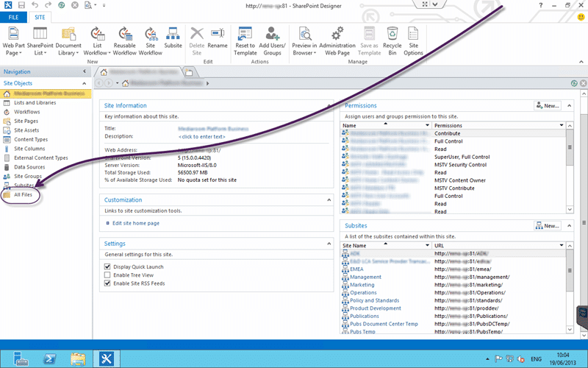The width and height of the screenshot is (588, 368).
Task: Enable the Tree View checkbox
Action: point(107,275)
